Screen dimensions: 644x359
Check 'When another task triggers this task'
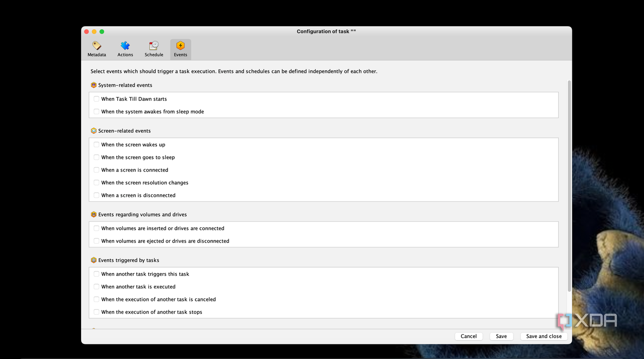pos(97,274)
